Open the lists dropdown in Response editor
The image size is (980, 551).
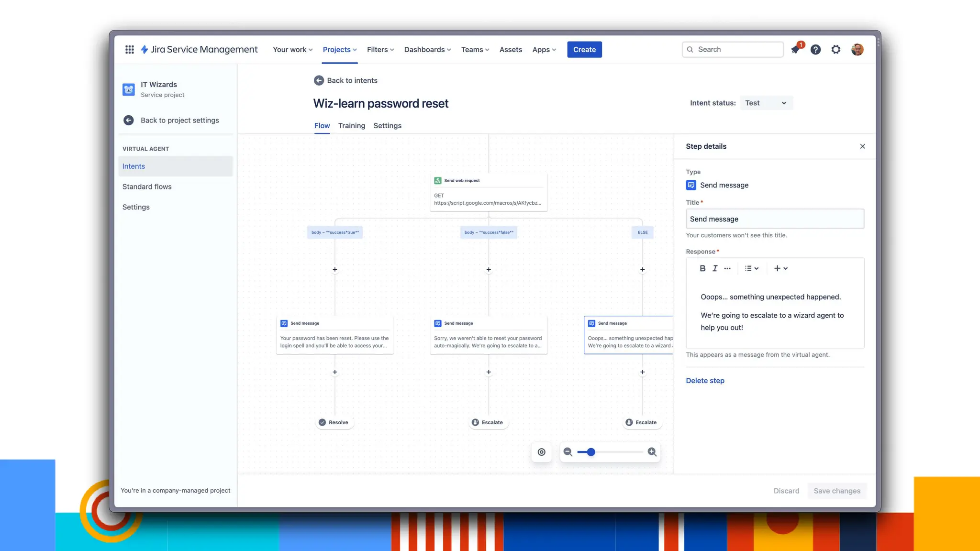coord(752,268)
